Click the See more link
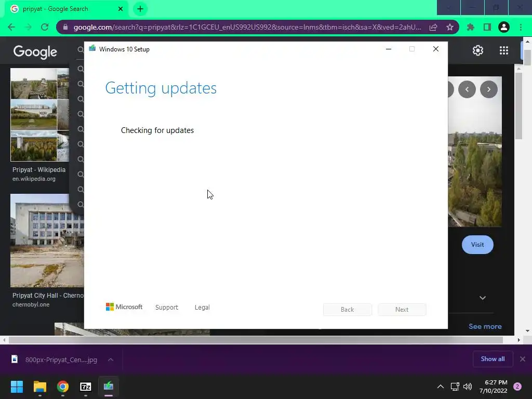This screenshot has width=532, height=399. coord(485,326)
